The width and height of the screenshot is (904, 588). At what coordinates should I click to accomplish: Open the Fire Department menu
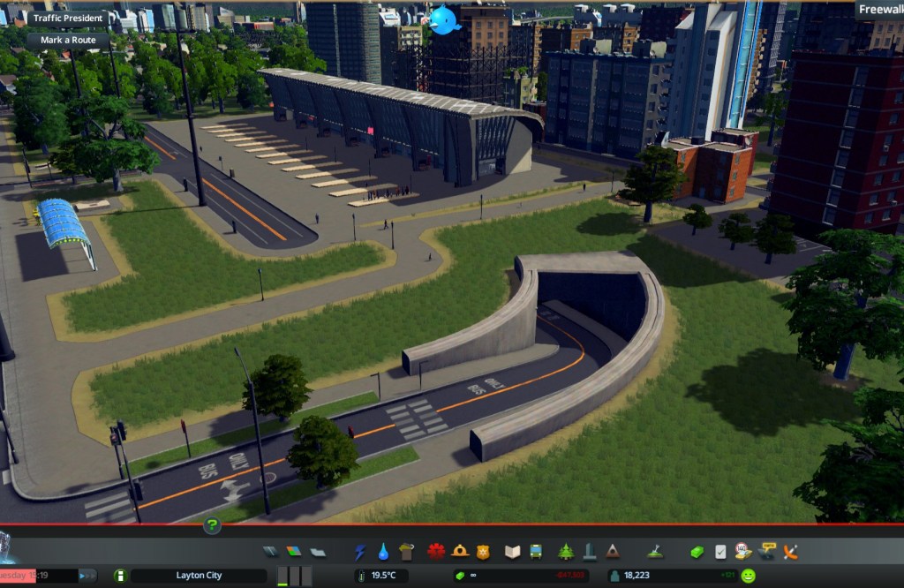[460, 552]
